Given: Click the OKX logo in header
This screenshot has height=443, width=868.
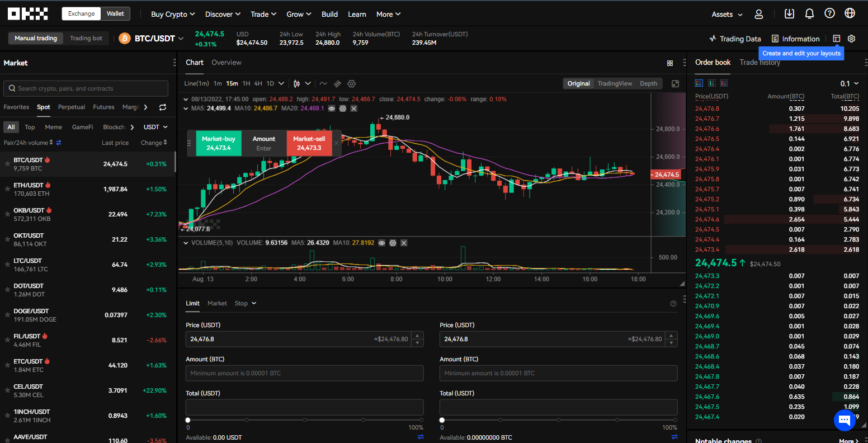Looking at the screenshot, I should coord(28,14).
